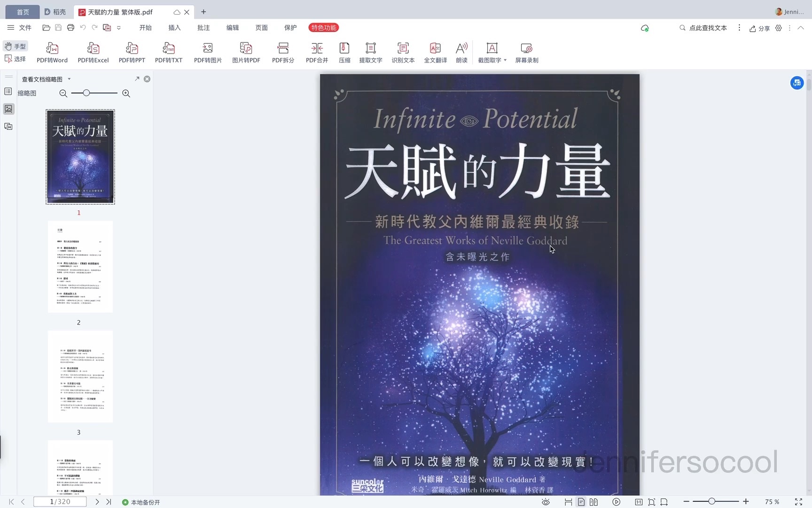Click the 朗读 read aloud icon
The width and height of the screenshot is (812, 508).
click(461, 53)
